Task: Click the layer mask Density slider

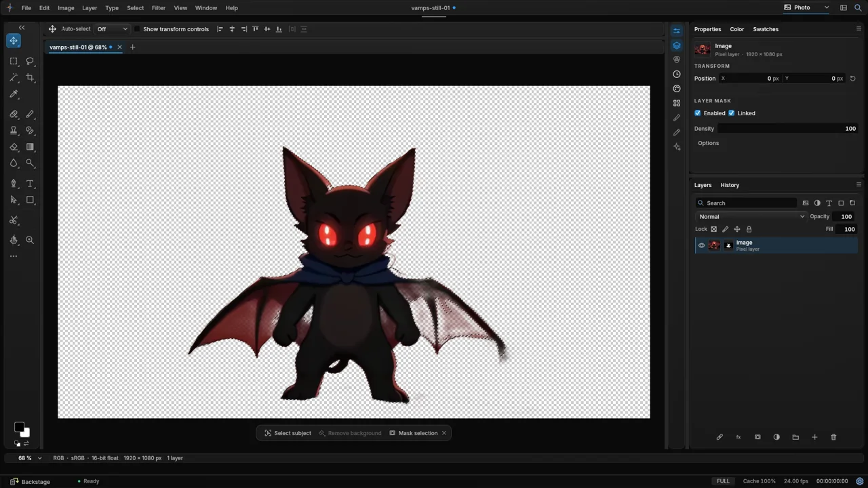Action: pyautogui.click(x=788, y=129)
